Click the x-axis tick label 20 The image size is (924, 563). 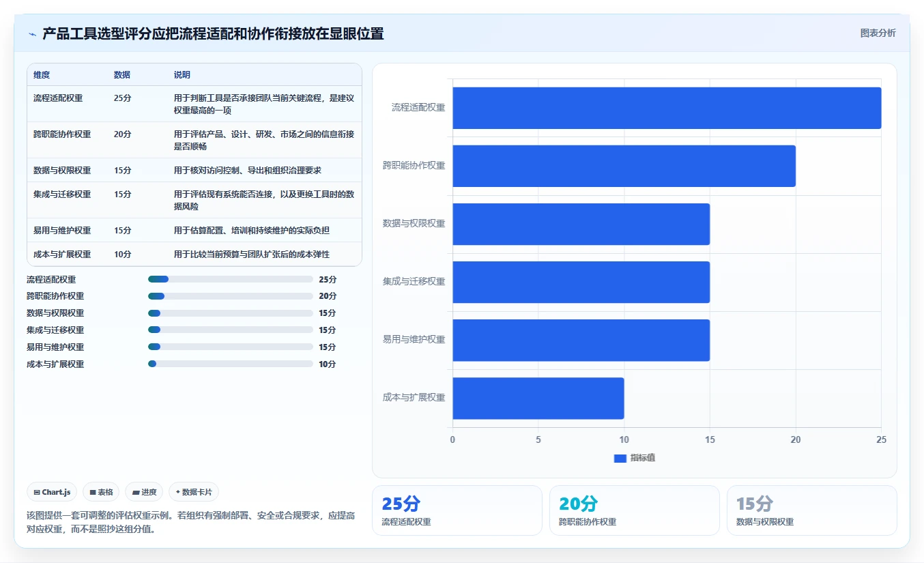click(796, 439)
